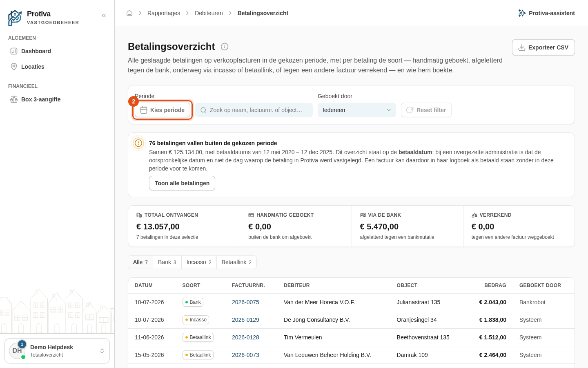Click the Handmatig geboekt card icon
The image size is (588, 368).
251,215
